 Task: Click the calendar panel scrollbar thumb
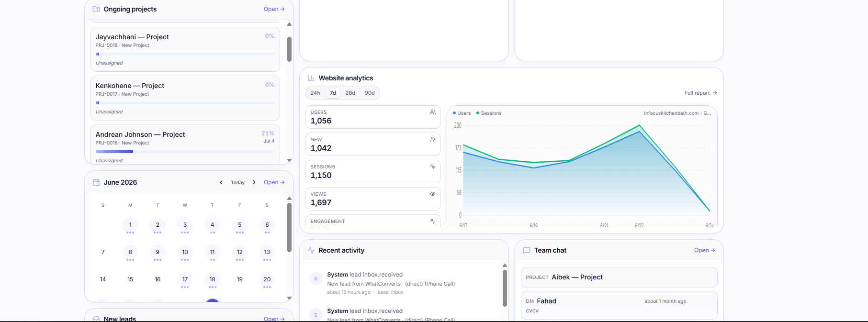289,227
